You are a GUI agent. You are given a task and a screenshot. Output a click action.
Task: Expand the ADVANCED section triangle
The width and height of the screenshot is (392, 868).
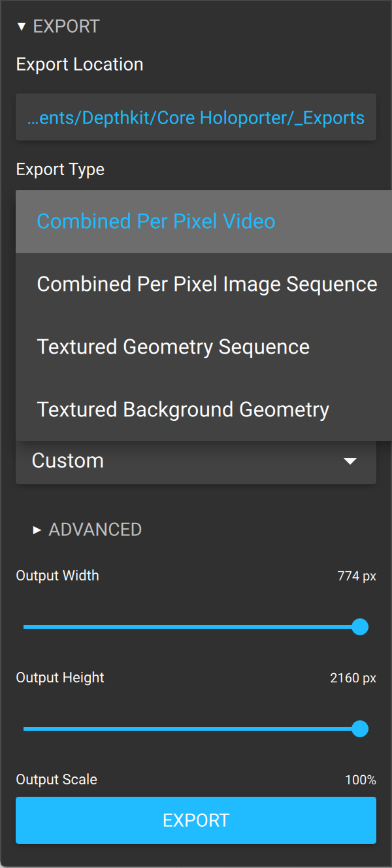[37, 530]
